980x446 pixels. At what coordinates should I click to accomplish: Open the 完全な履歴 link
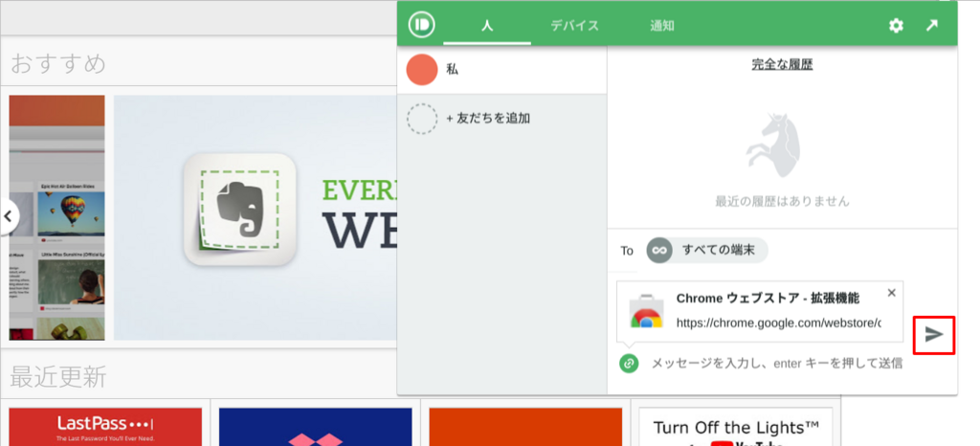(782, 64)
